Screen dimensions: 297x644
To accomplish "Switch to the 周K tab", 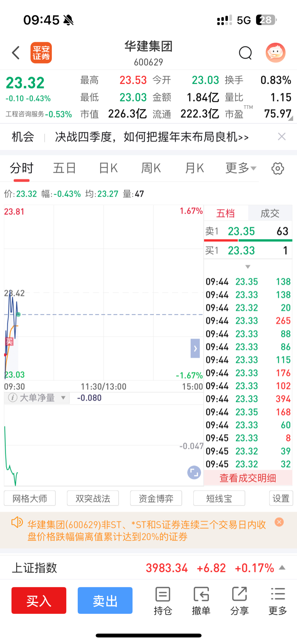I will coord(151,168).
